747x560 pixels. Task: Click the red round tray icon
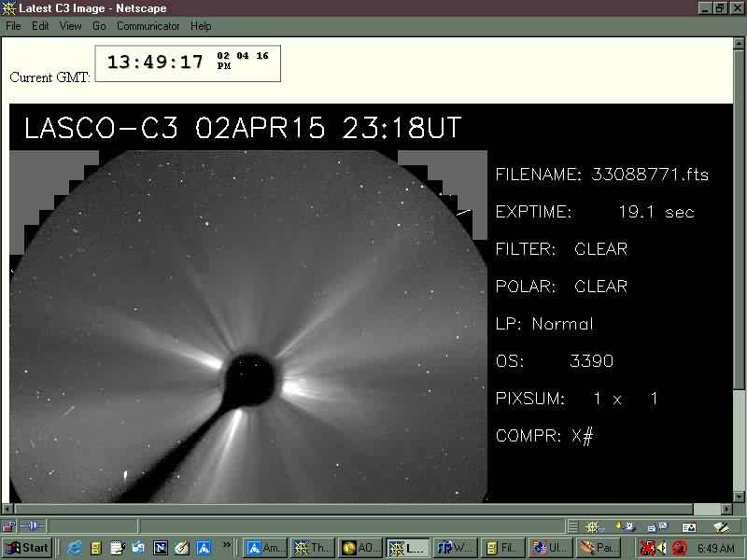pyautogui.click(x=680, y=548)
